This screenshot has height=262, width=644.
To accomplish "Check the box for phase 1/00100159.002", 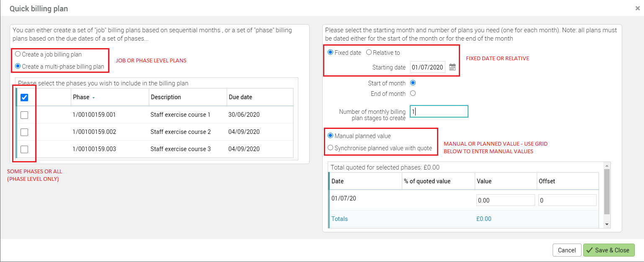I will (24, 132).
